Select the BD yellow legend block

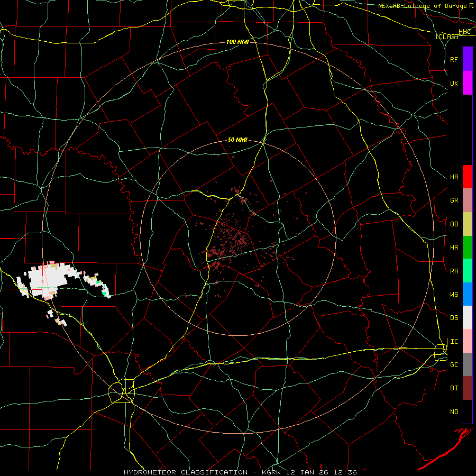pos(467,224)
